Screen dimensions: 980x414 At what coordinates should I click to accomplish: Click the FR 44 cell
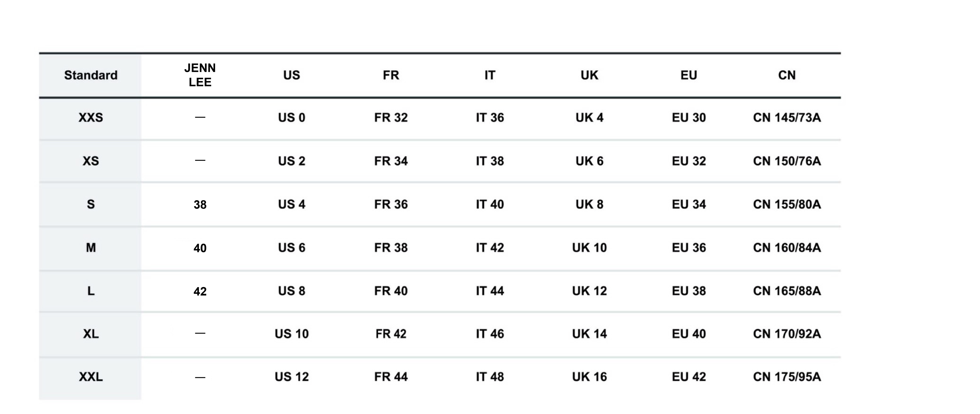(x=391, y=377)
